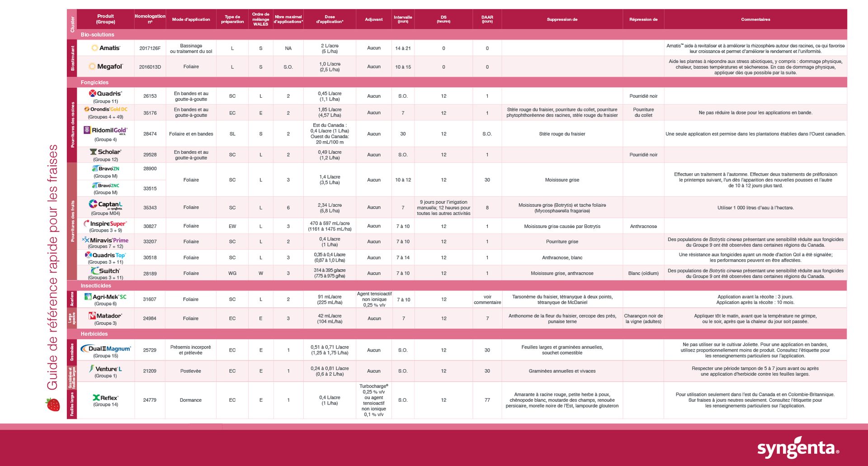Click the Quadris fungicide logo
This screenshot has width=868, height=466.
pyautogui.click(x=105, y=93)
